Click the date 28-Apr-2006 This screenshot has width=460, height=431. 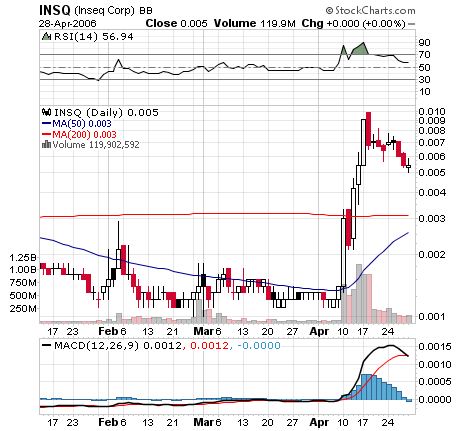tap(67, 24)
